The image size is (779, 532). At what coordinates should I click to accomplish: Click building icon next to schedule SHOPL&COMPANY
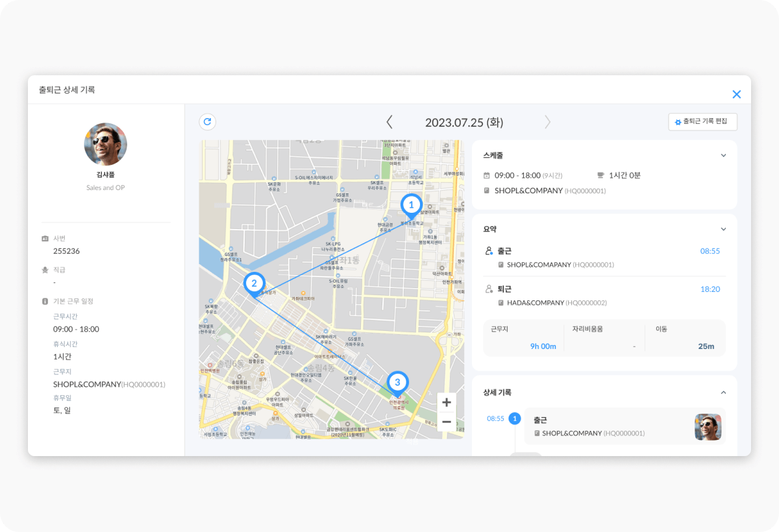point(487,191)
